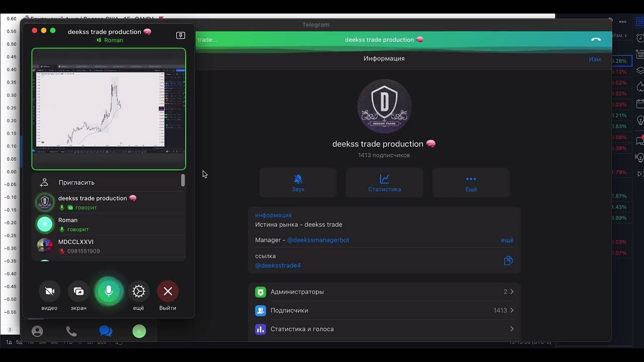Click the muted microphone icon beside 0981551909
This screenshot has width=644, height=362.
[62, 251]
